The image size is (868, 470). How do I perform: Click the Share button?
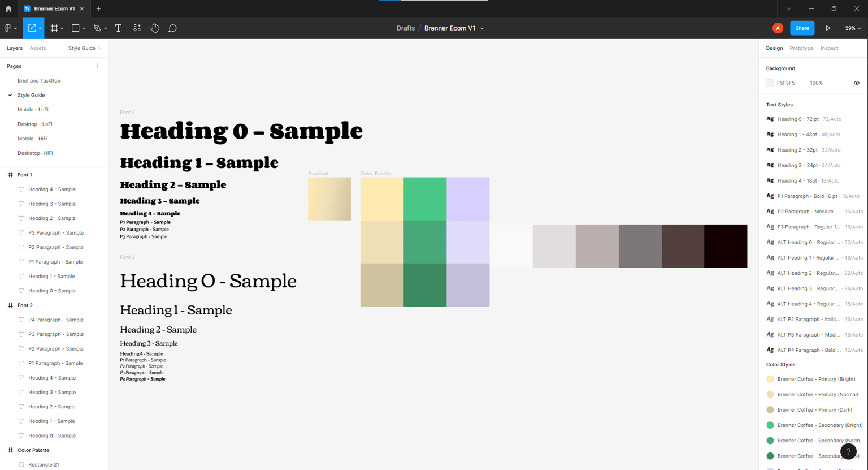[x=802, y=28]
